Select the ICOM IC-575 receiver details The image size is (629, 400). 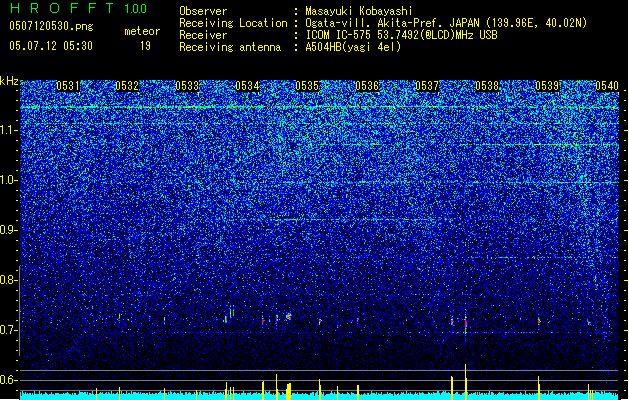coord(402,35)
